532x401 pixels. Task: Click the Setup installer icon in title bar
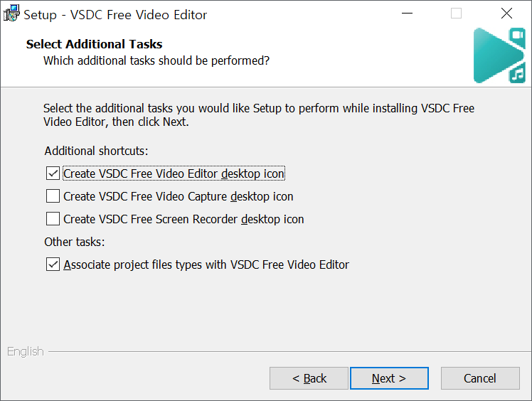(11, 14)
